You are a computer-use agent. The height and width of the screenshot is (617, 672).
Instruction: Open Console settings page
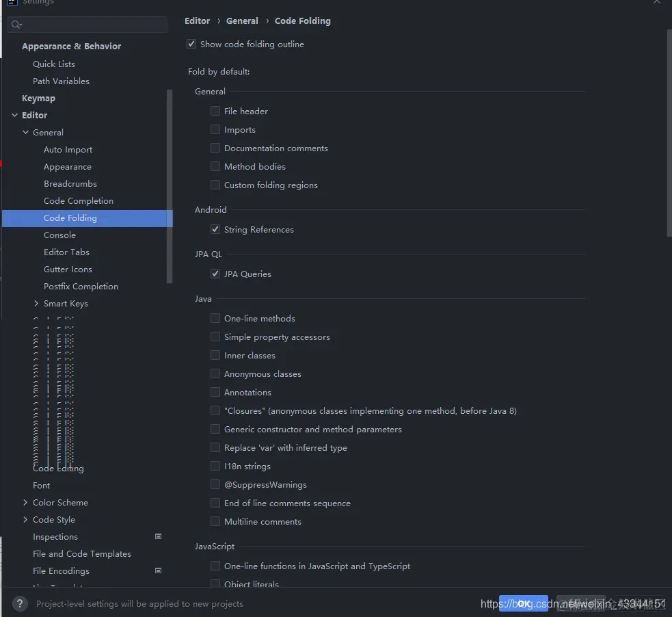click(x=59, y=235)
